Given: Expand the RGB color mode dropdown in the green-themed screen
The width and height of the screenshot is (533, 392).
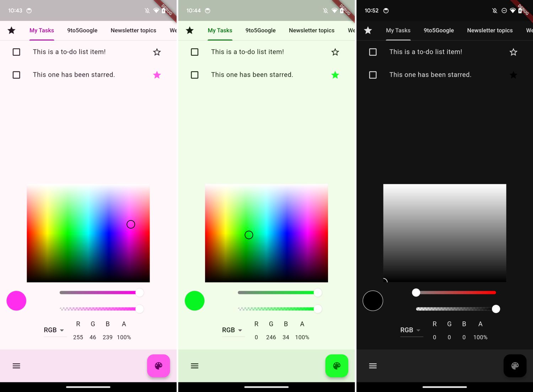Looking at the screenshot, I should (232, 330).
